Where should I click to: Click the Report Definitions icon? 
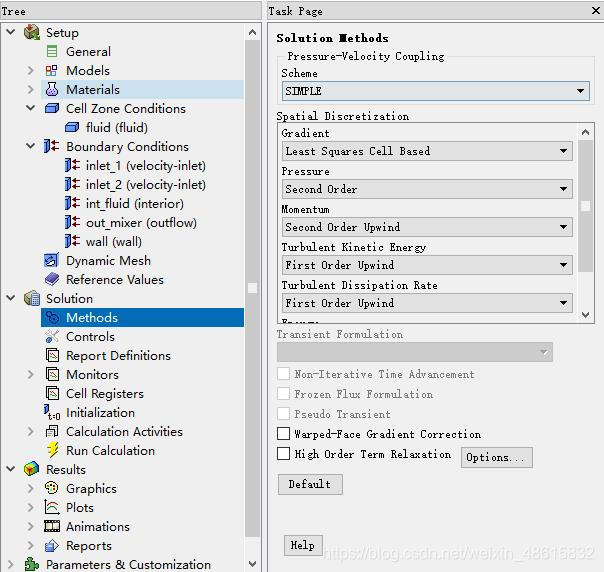tap(52, 356)
